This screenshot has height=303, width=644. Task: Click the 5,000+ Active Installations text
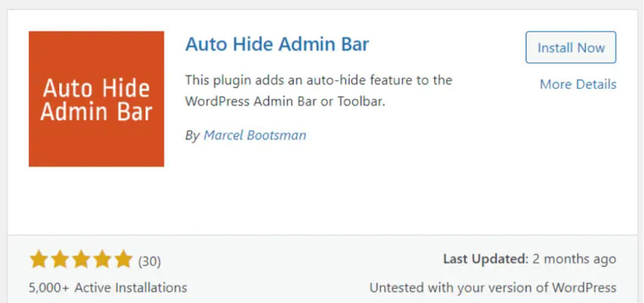(108, 287)
